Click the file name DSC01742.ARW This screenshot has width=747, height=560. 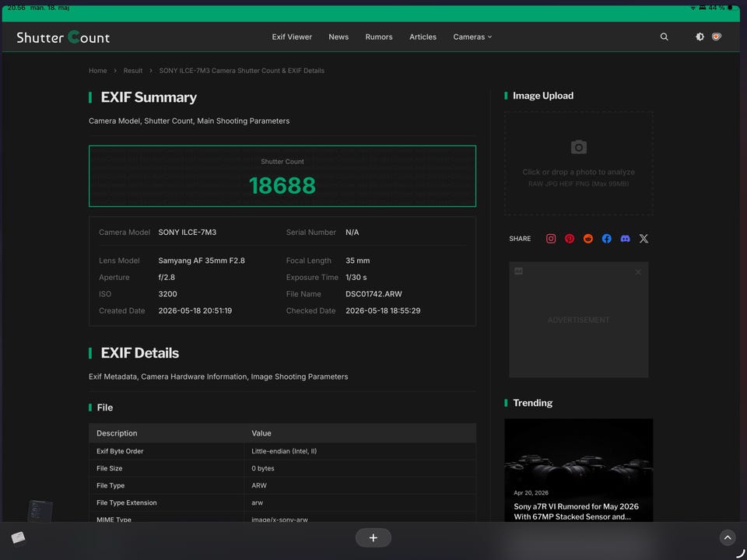(x=373, y=294)
